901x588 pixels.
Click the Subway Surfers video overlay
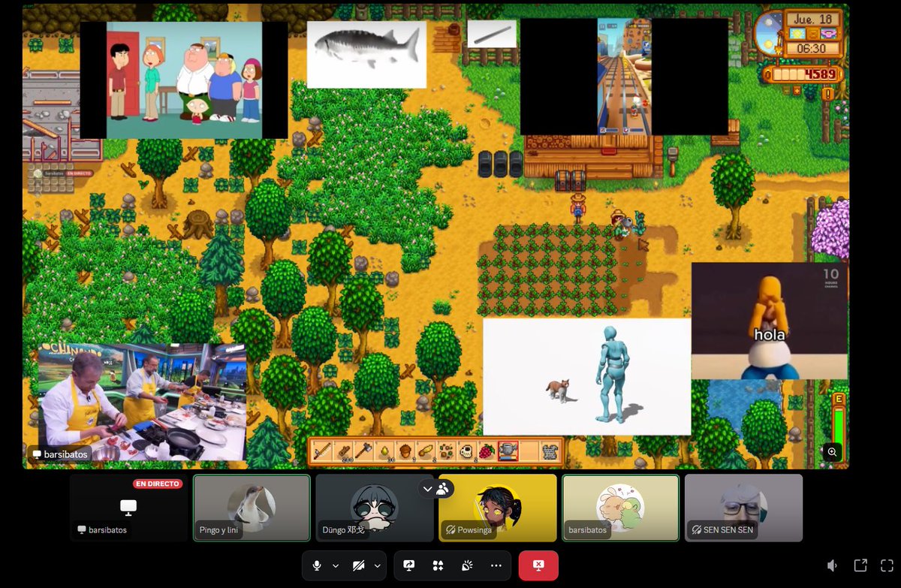624,77
